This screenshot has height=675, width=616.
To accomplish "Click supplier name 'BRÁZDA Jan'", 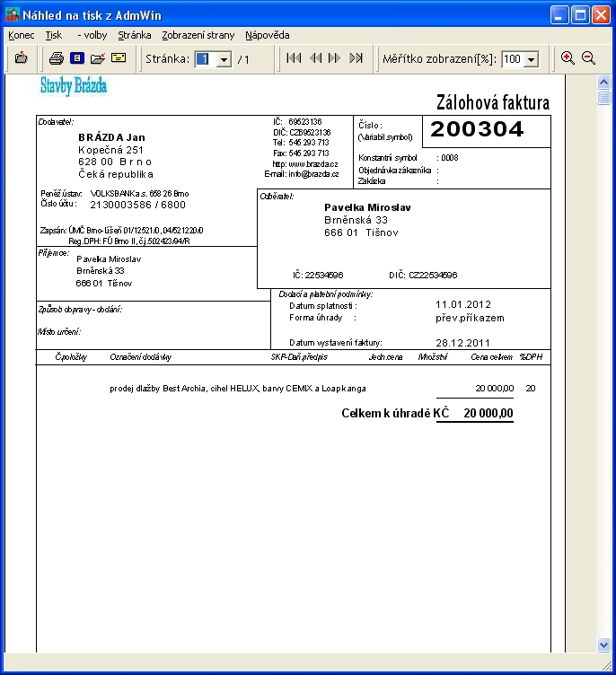I will (x=111, y=137).
